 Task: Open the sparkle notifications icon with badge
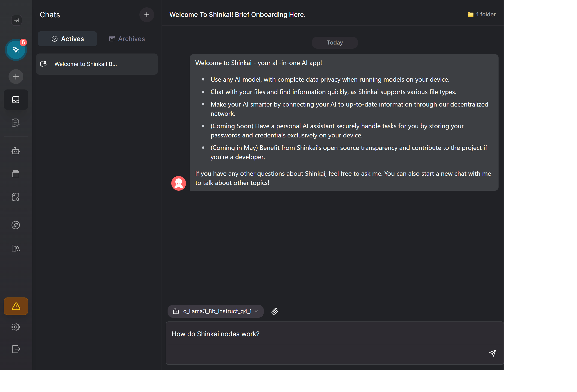click(16, 50)
